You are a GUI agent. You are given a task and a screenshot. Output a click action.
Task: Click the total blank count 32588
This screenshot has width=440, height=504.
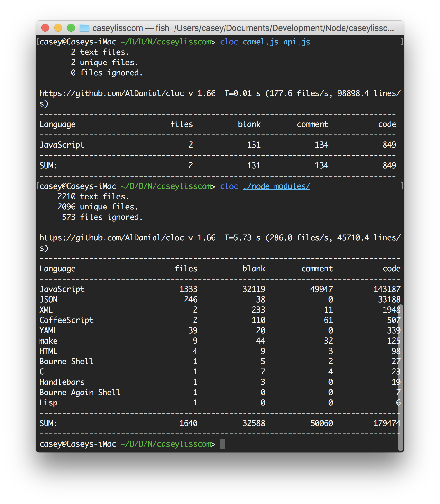pyautogui.click(x=254, y=423)
